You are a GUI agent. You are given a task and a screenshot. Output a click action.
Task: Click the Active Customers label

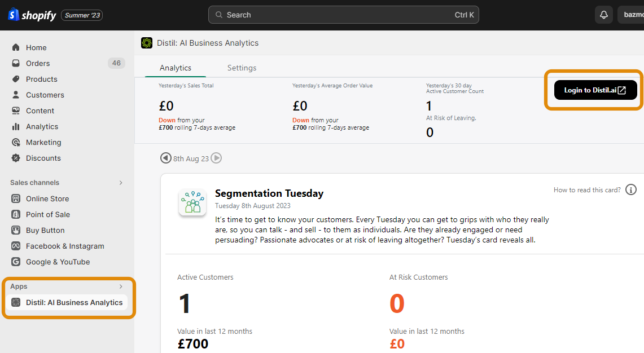pyautogui.click(x=205, y=277)
